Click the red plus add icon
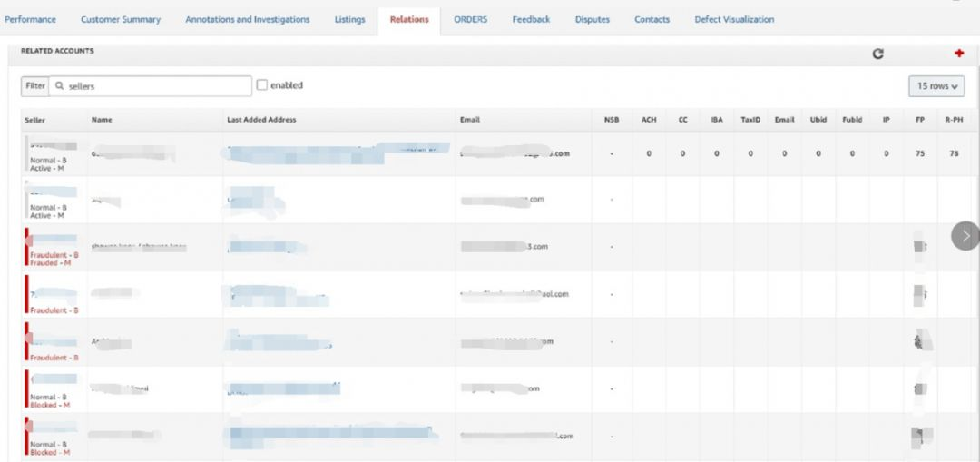Image resolution: width=980 pixels, height=462 pixels. click(959, 53)
